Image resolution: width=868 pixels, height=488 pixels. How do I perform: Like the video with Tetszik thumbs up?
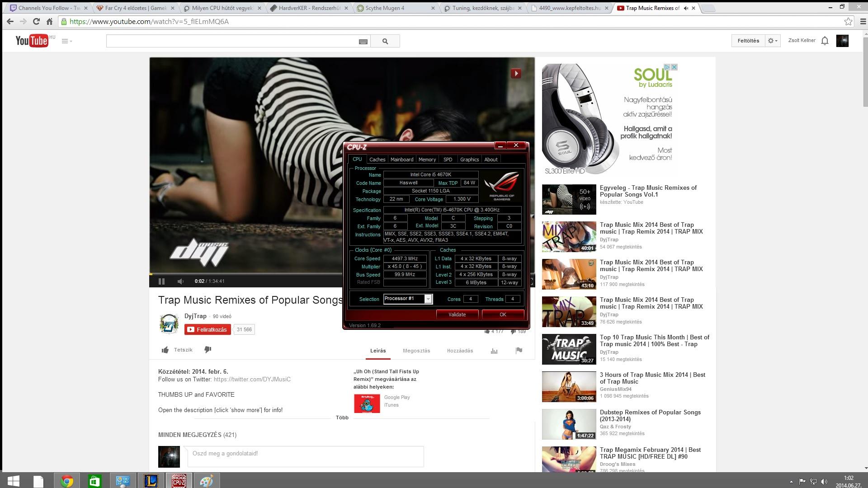click(x=177, y=350)
